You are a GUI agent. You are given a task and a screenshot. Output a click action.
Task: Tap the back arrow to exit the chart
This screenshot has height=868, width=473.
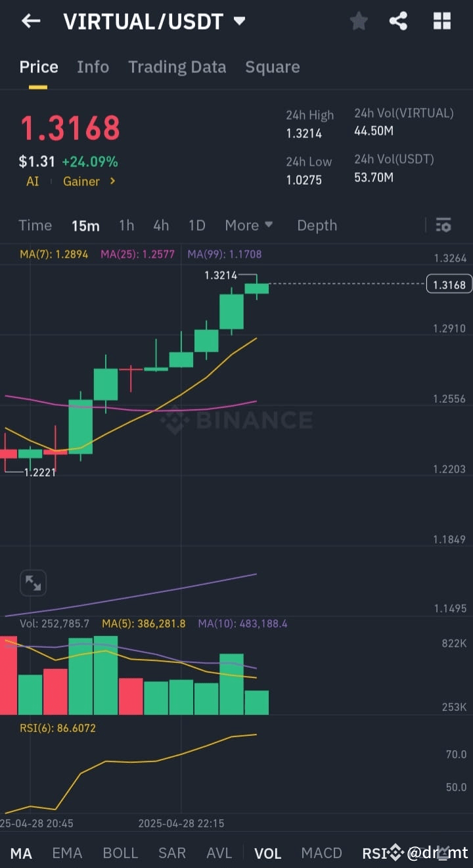(30, 20)
